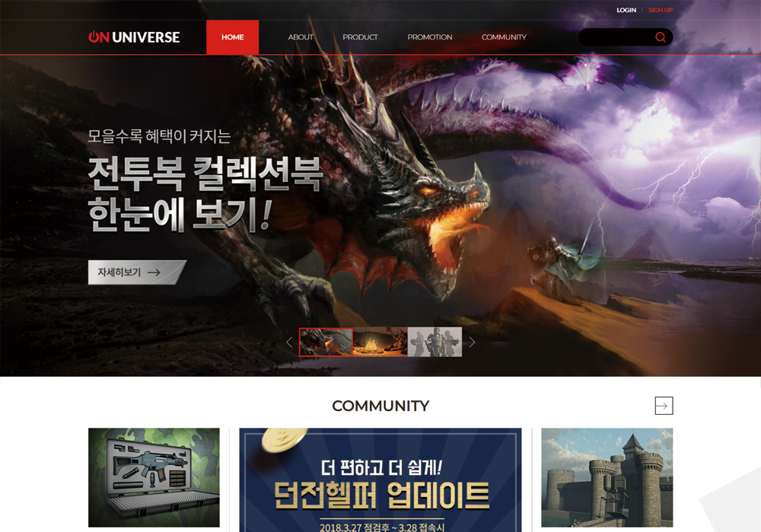This screenshot has width=761, height=532.
Task: Open COMMUNITY in the top navigation
Action: click(504, 37)
